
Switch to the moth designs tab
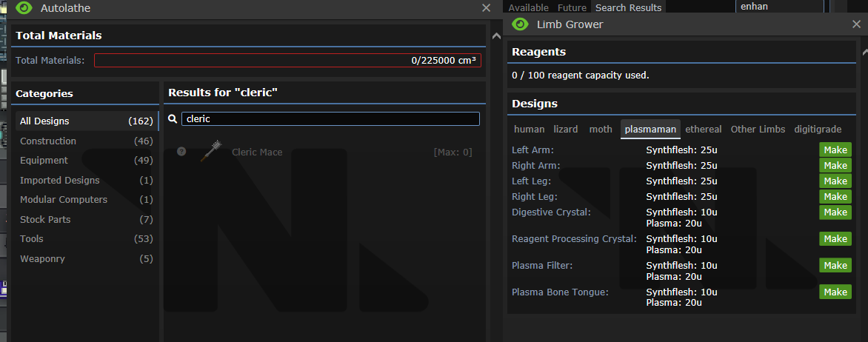pyautogui.click(x=601, y=130)
